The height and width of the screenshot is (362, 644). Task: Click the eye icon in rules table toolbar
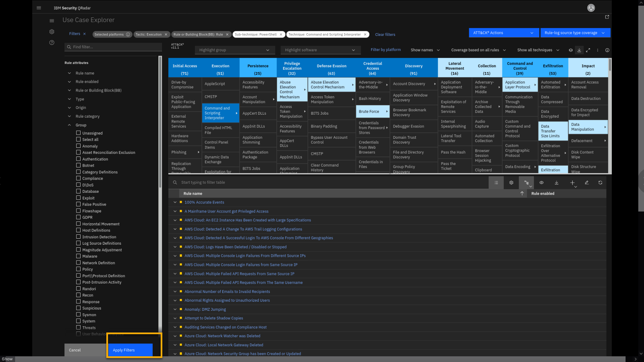pyautogui.click(x=541, y=183)
